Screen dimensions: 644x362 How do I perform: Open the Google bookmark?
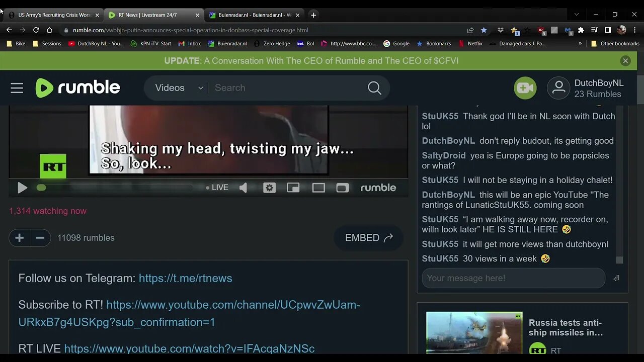tap(396, 44)
